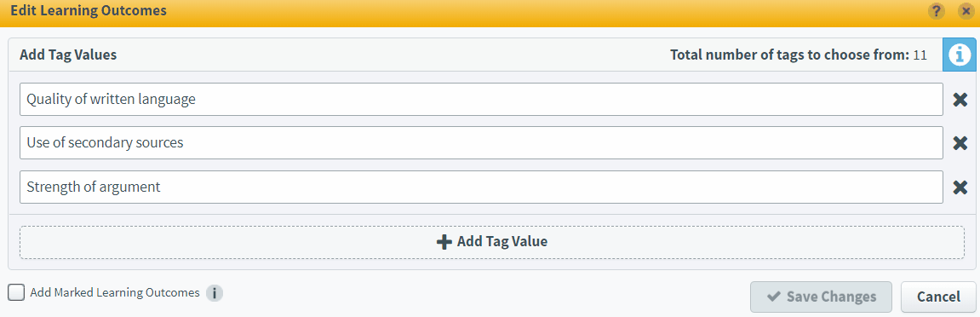
Task: Click the info icon next to Marked Learning Outcomes
Action: [215, 292]
